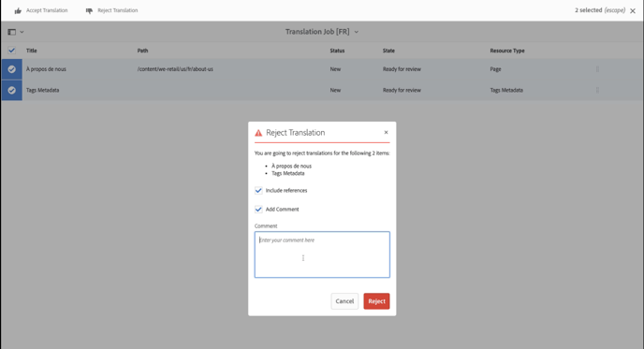Click reorder handle on À propos de nous row
644x349 pixels.
tap(597, 69)
